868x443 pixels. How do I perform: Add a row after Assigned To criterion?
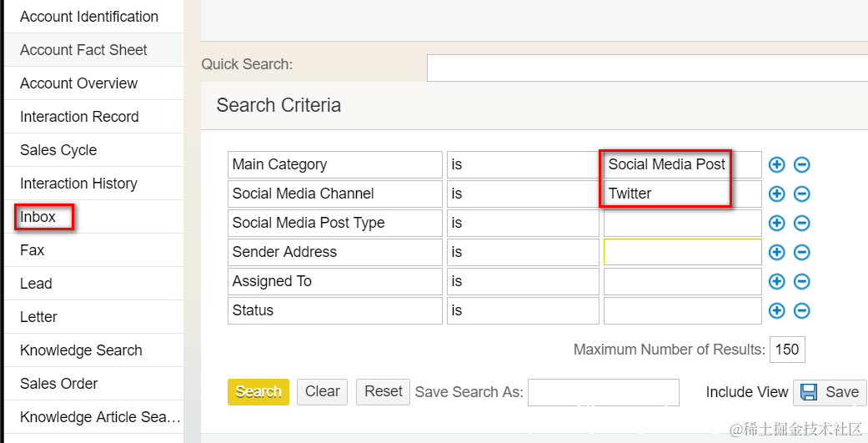point(776,281)
